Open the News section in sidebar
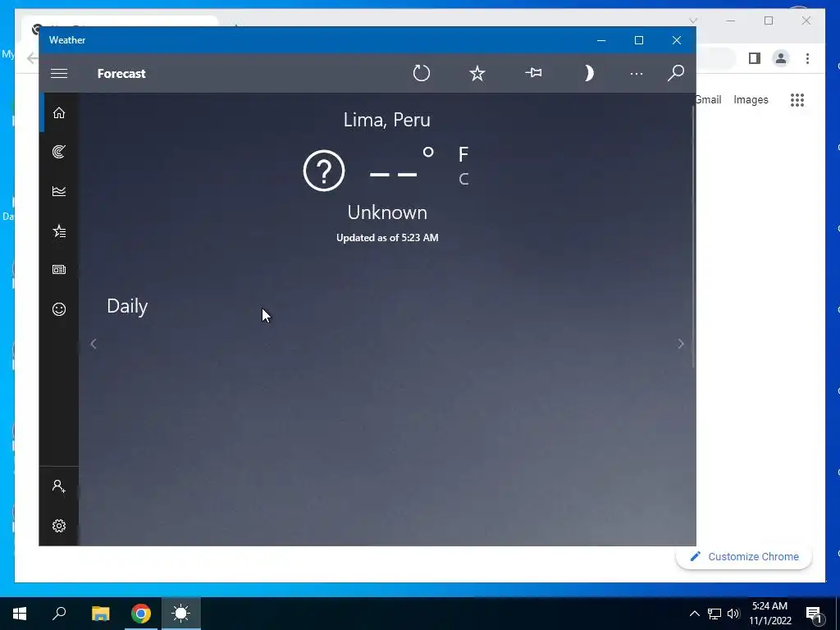Image resolution: width=840 pixels, height=630 pixels. pyautogui.click(x=59, y=269)
